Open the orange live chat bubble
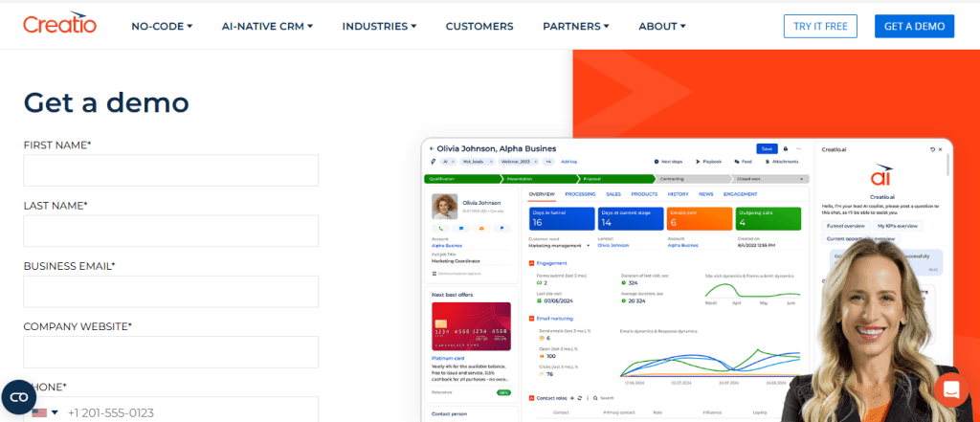 pos(950,389)
